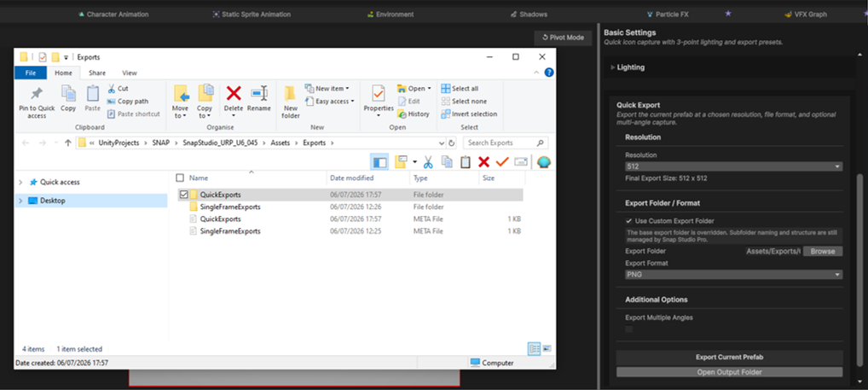
Task: Open the address bar history dropdown
Action: [442, 143]
